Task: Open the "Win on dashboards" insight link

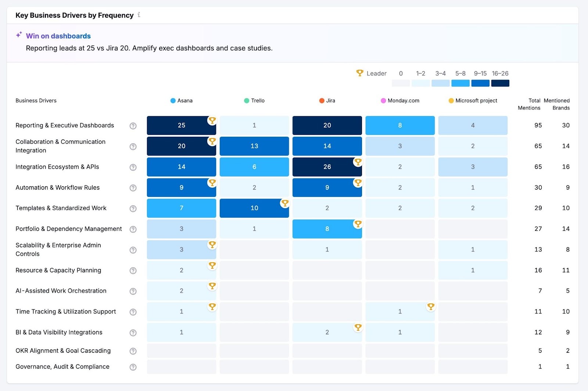Action: point(58,36)
